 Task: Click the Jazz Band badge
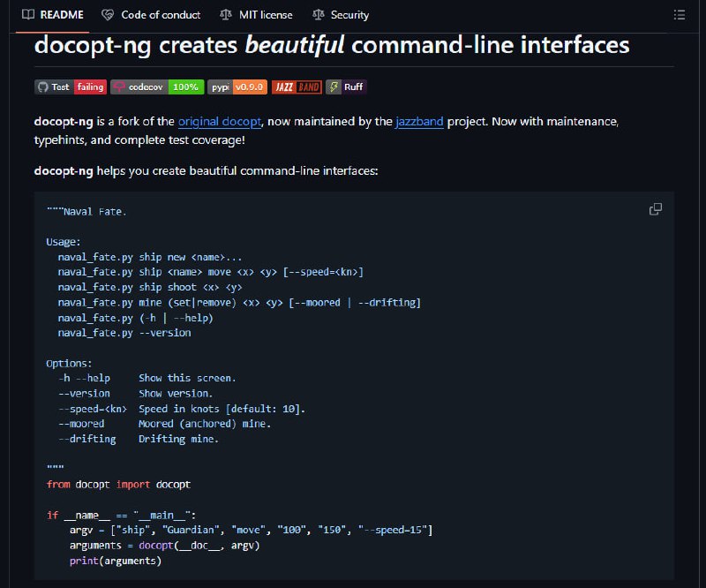(x=297, y=87)
